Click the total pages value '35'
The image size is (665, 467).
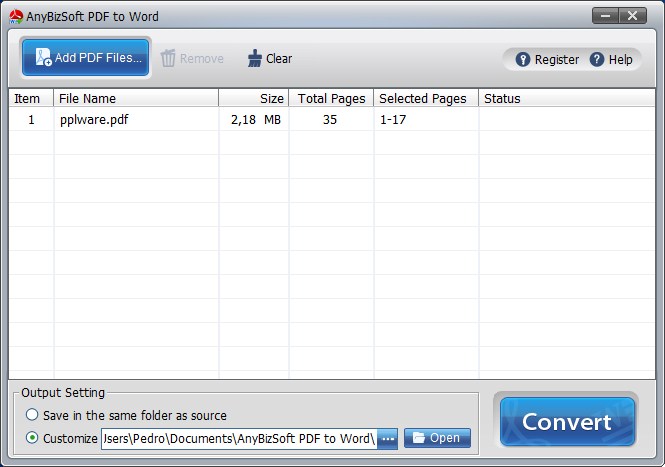[x=330, y=120]
